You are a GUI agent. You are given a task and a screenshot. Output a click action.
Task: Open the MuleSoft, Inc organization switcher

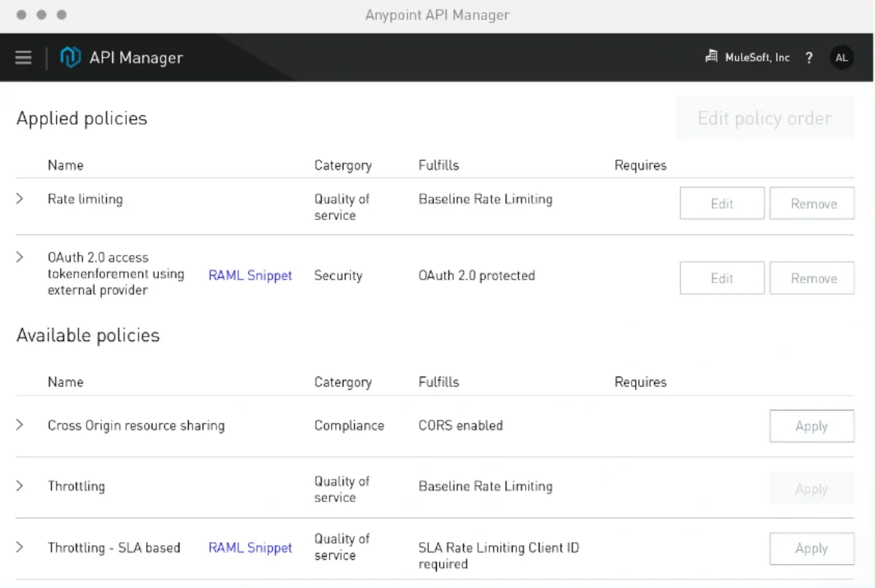point(747,57)
